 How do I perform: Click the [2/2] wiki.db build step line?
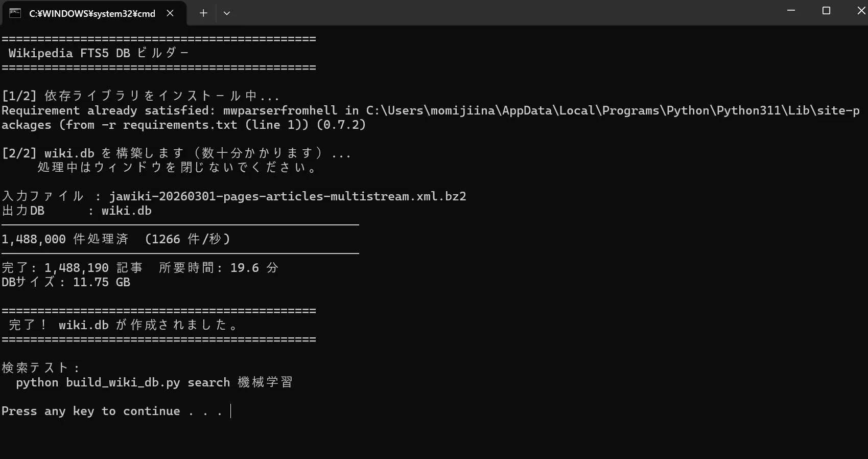tap(176, 153)
